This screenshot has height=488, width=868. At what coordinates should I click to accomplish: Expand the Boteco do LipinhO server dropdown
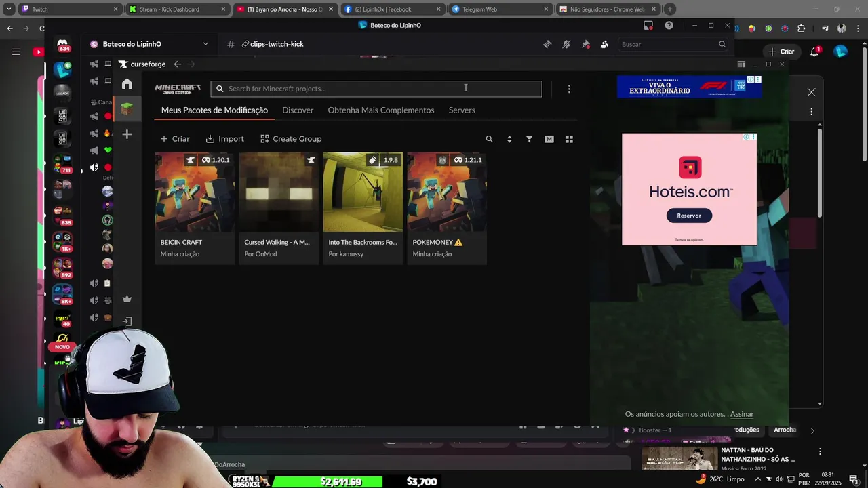pos(205,44)
